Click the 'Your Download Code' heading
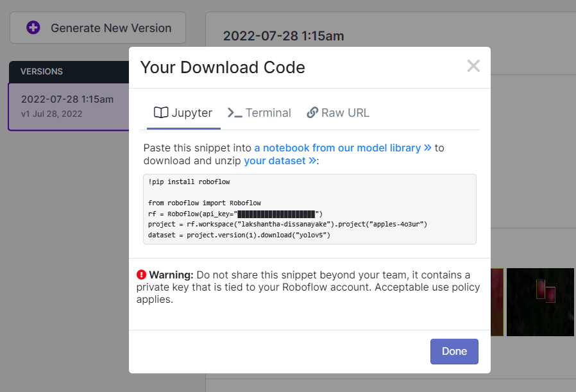This screenshot has height=392, width=576. (223, 67)
